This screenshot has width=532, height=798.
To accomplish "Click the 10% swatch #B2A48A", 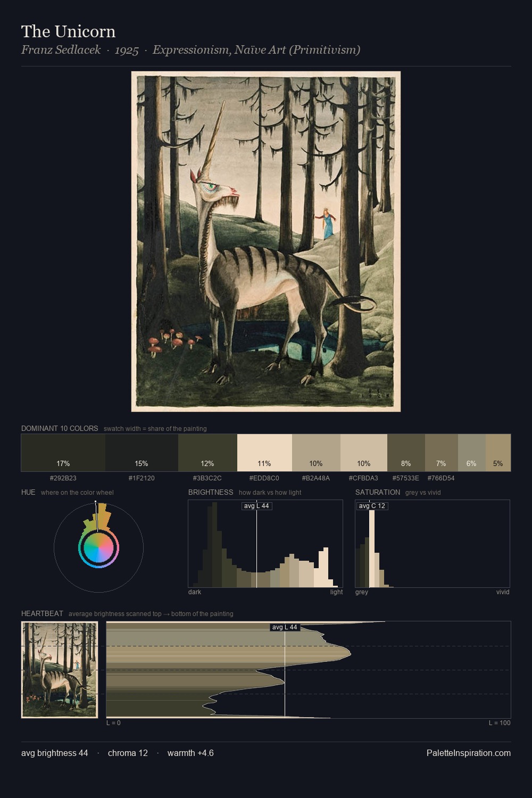I will (x=316, y=453).
